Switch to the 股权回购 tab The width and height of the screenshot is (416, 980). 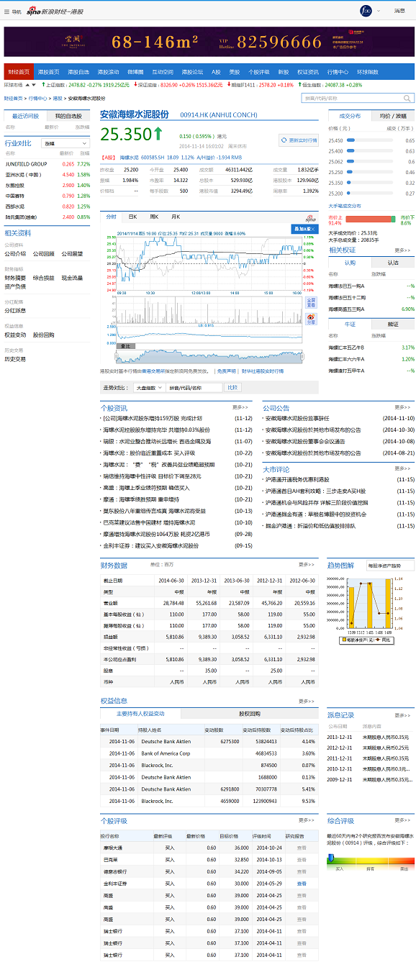[250, 714]
